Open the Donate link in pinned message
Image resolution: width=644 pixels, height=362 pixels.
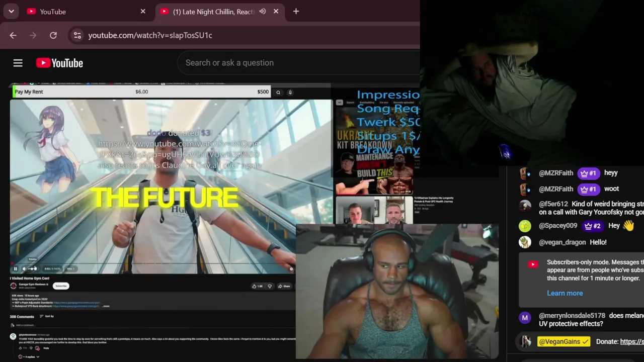point(632,342)
